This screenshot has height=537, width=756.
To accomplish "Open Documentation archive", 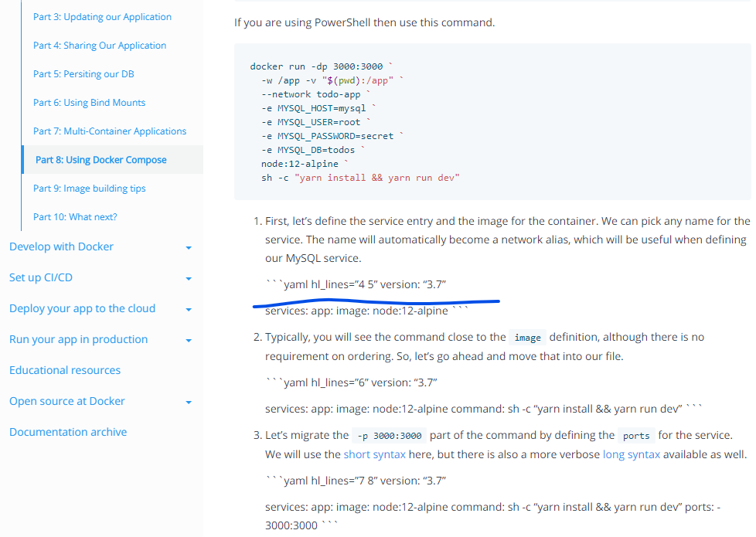I will (x=68, y=432).
